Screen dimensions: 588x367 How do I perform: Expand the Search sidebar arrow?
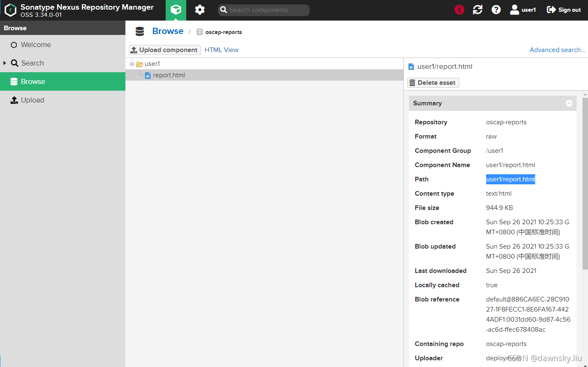[x=5, y=63]
